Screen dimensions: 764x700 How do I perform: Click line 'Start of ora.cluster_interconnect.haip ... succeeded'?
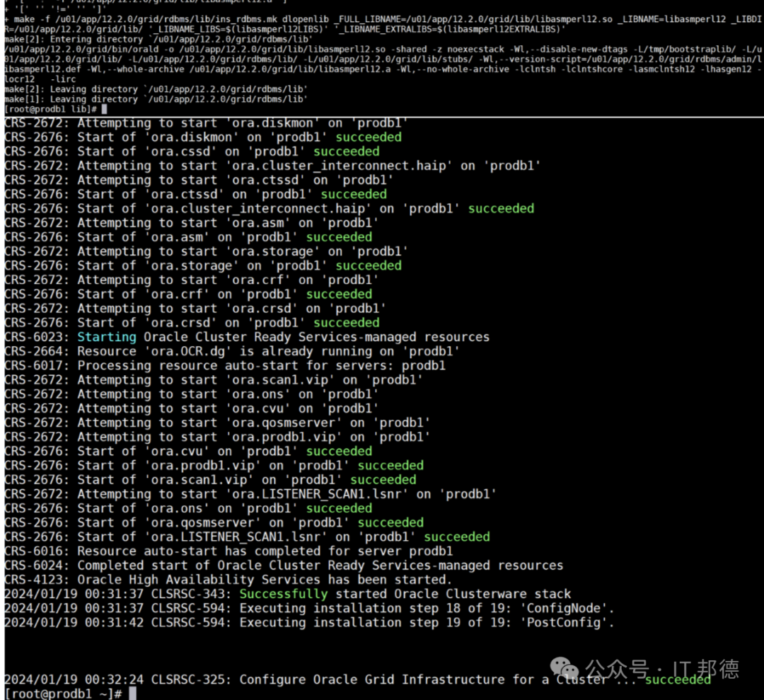click(270, 209)
